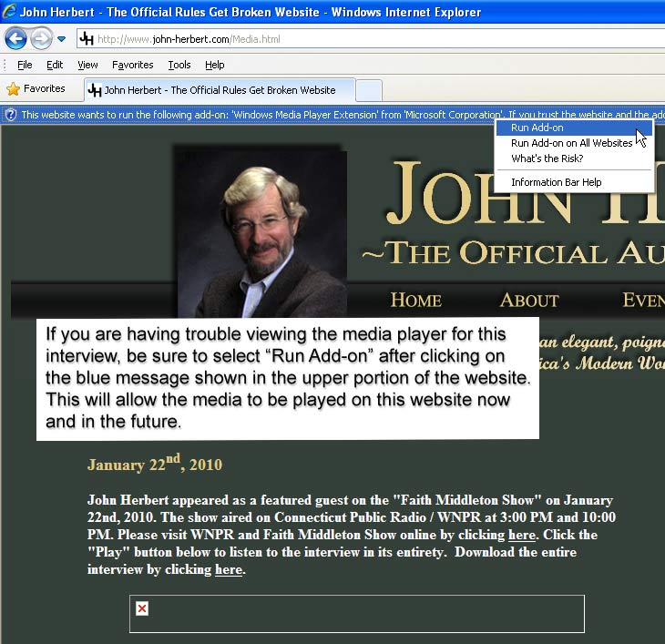Open the File menu
This screenshot has height=644, width=665.
pos(25,65)
